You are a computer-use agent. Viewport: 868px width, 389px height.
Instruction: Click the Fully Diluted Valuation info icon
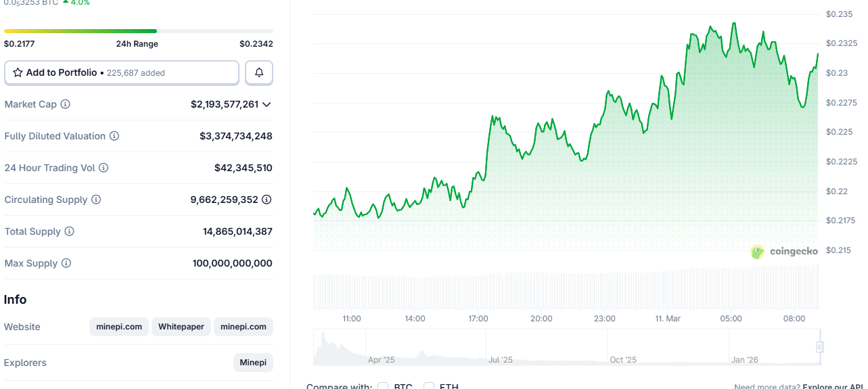coord(114,136)
